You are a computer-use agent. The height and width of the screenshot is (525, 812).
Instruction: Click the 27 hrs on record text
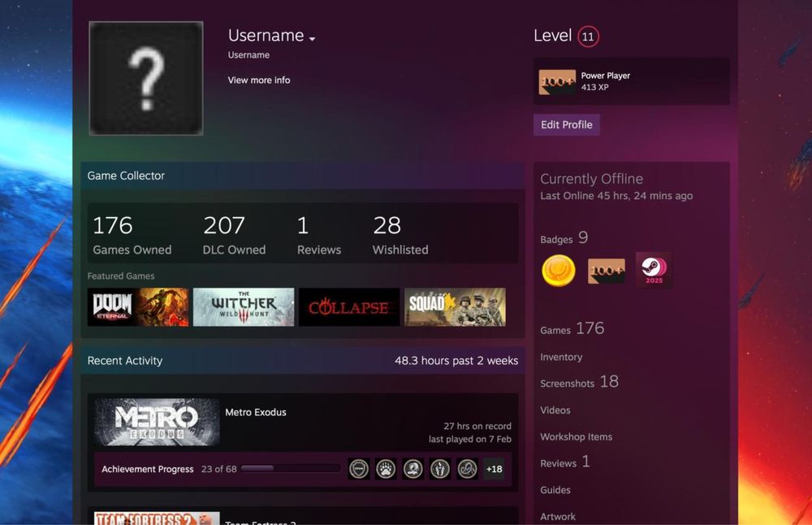pos(477,426)
